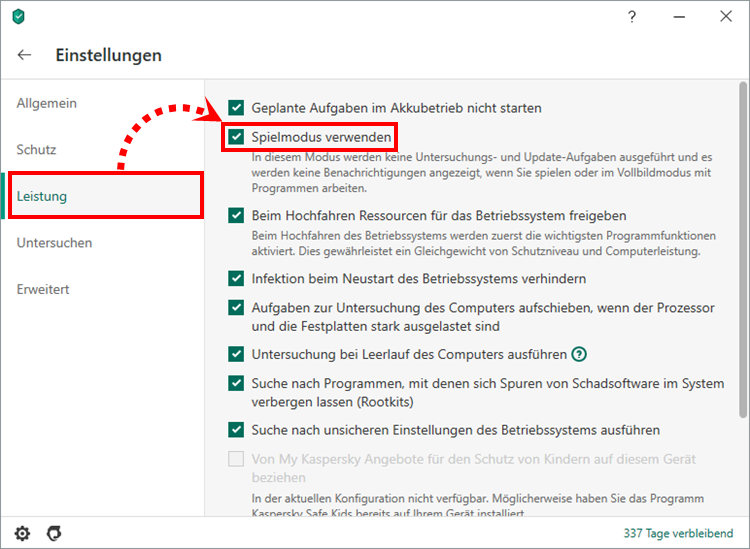
Task: Click the settings panel vertical scrollbar
Action: pos(743,249)
